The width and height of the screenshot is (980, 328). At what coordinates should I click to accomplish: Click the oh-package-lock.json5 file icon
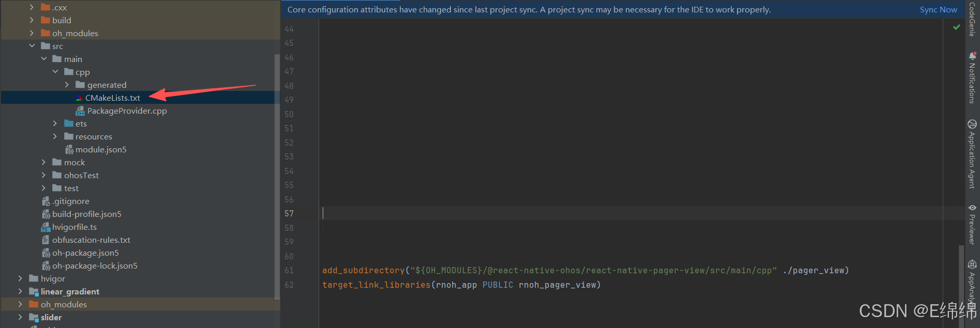(x=46, y=265)
